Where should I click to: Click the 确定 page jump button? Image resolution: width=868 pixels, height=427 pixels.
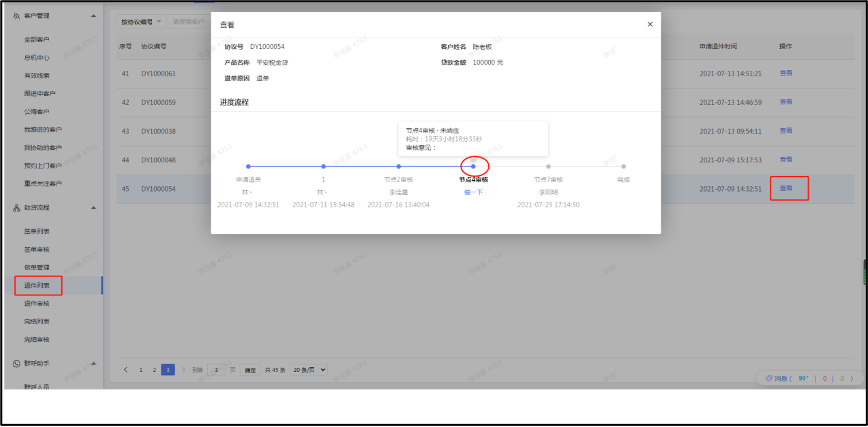click(250, 370)
